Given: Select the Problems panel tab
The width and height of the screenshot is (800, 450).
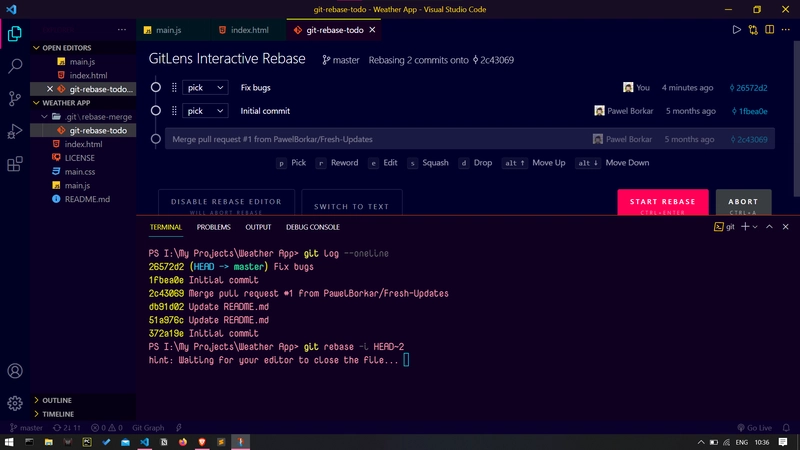Looking at the screenshot, I should (213, 227).
